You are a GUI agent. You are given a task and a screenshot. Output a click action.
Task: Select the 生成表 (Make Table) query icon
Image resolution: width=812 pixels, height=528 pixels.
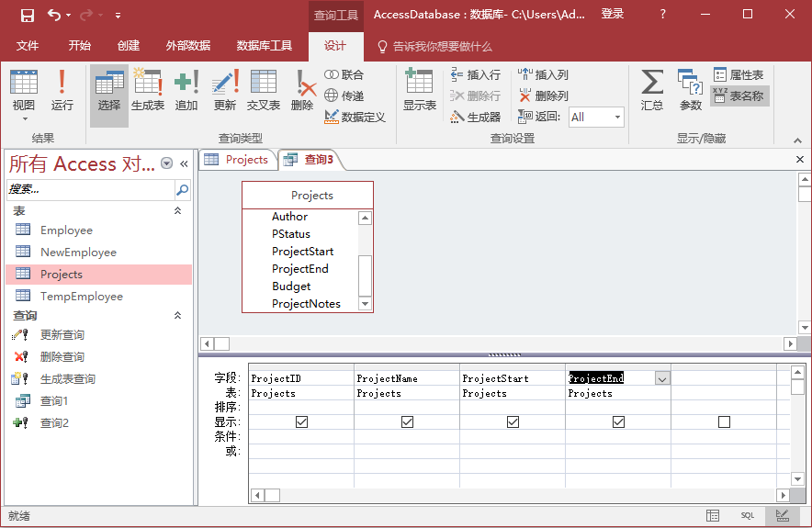coord(148,91)
